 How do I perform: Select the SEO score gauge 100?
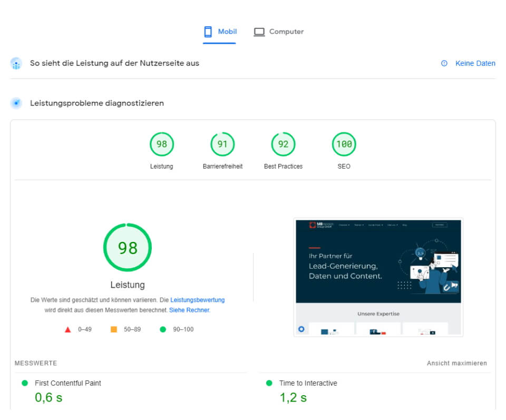click(344, 144)
